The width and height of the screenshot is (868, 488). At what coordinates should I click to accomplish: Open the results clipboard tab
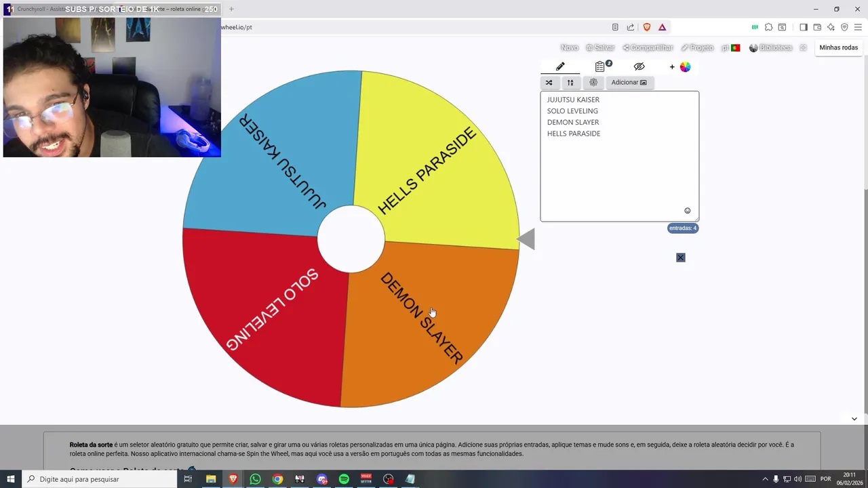click(600, 66)
